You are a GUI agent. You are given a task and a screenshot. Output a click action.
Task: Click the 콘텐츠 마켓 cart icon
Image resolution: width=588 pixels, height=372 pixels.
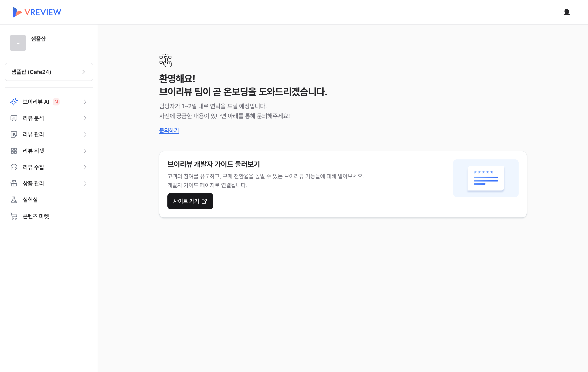click(14, 216)
